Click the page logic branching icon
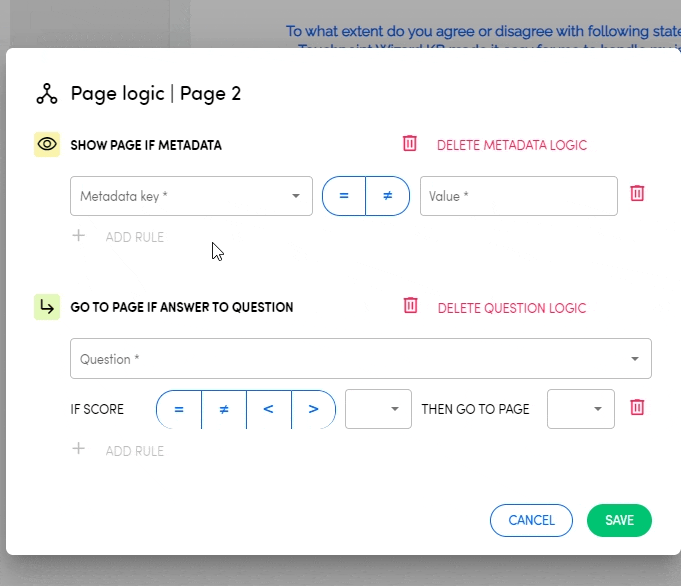 (x=47, y=94)
